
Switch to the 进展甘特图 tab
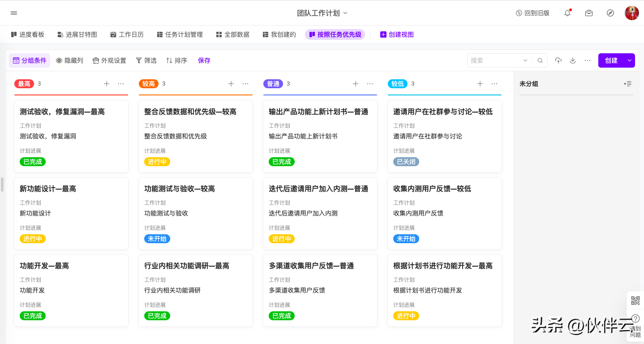77,34
